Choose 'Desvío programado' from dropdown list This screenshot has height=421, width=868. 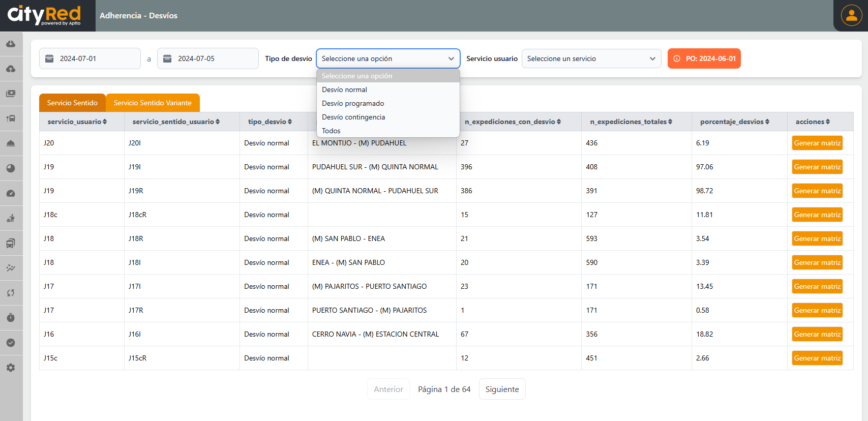pos(353,104)
